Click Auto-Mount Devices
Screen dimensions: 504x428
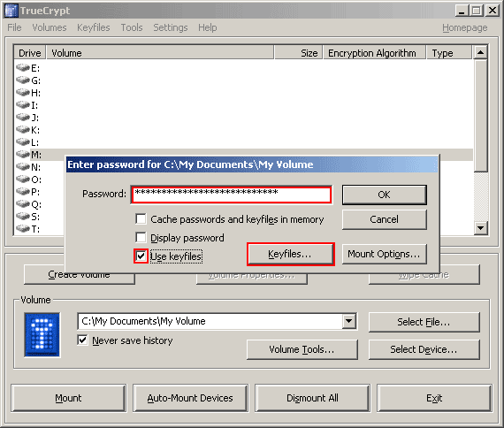[190, 398]
